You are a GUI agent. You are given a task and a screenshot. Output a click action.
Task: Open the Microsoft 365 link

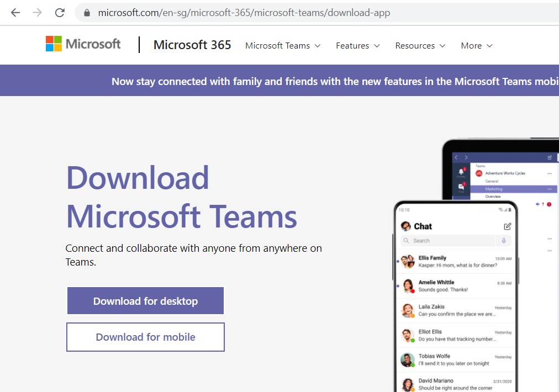click(192, 45)
